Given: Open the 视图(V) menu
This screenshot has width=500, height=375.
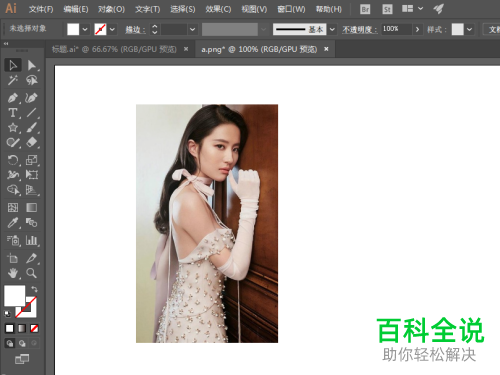Looking at the screenshot, I should [x=254, y=9].
